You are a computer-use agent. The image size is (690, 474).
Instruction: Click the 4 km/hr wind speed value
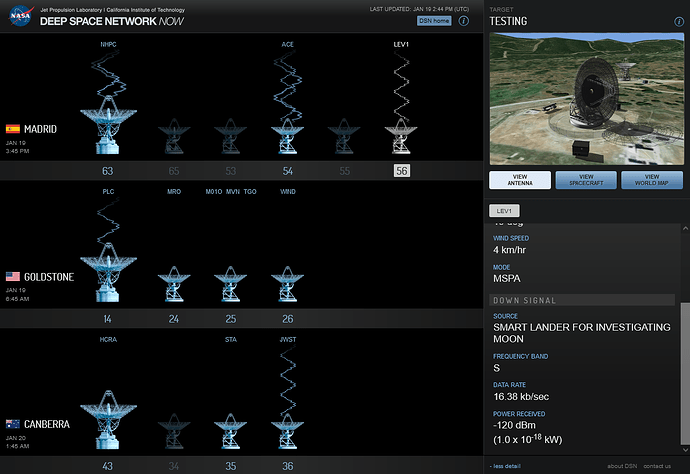pos(509,250)
